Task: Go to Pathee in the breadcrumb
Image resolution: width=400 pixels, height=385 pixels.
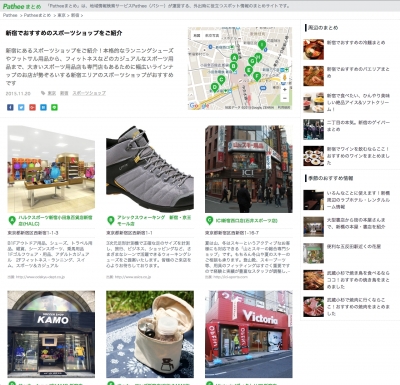Action: 10,15
